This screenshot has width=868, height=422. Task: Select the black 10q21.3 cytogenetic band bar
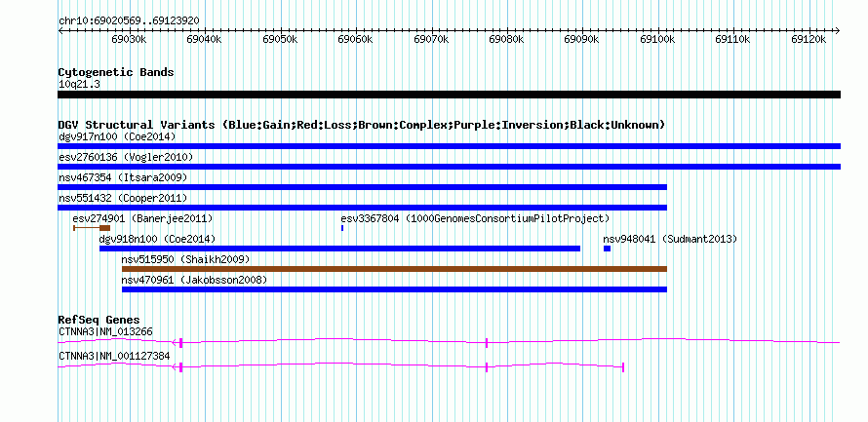(449, 95)
